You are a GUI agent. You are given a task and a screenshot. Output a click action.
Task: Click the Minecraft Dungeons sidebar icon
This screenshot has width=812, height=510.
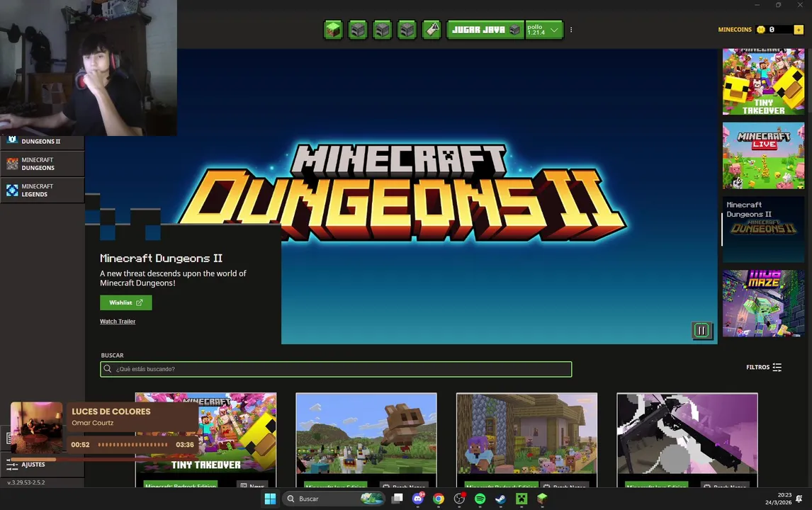click(13, 164)
